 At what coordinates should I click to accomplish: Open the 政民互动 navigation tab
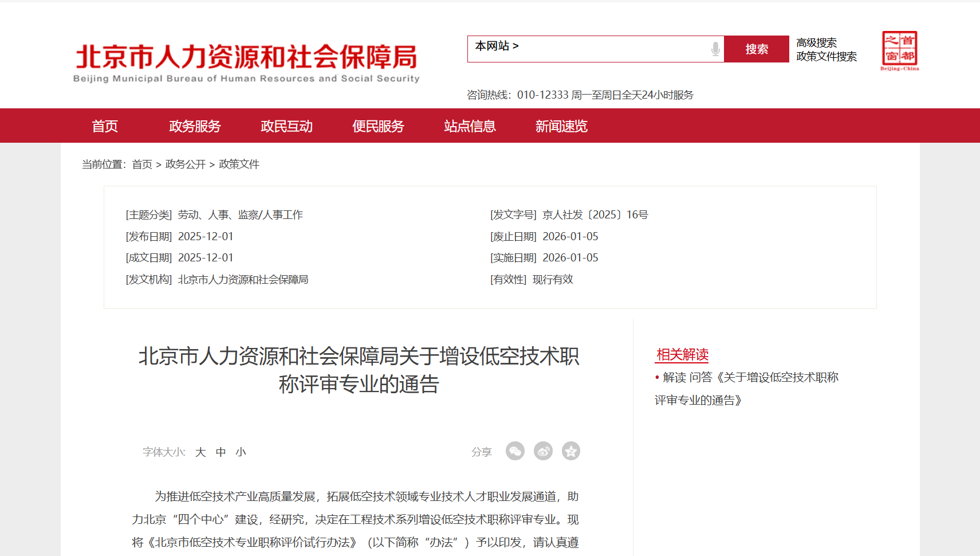pos(286,126)
